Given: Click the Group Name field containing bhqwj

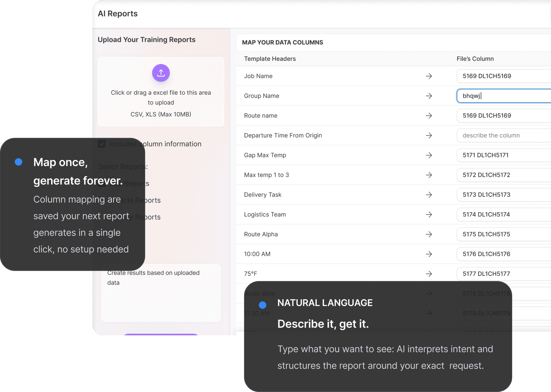Looking at the screenshot, I should tap(504, 96).
